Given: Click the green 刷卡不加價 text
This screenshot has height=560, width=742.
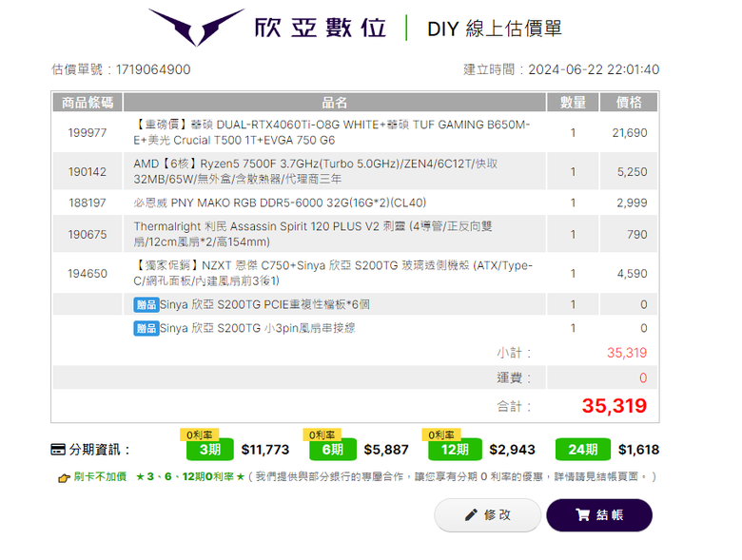Looking at the screenshot, I should (100, 476).
